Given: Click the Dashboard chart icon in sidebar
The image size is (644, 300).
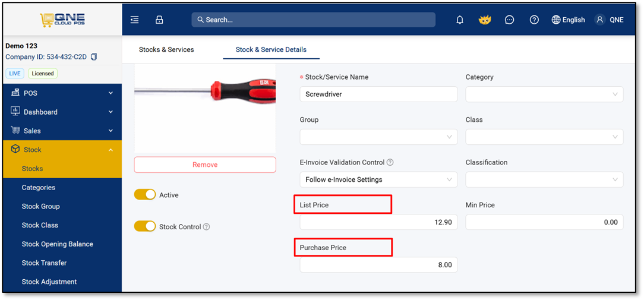Looking at the screenshot, I should [15, 111].
